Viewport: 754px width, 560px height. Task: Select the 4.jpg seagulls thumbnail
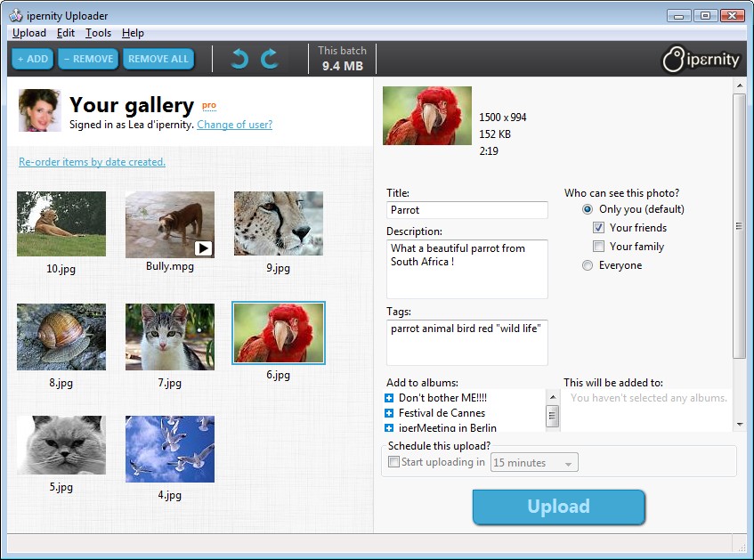point(170,449)
